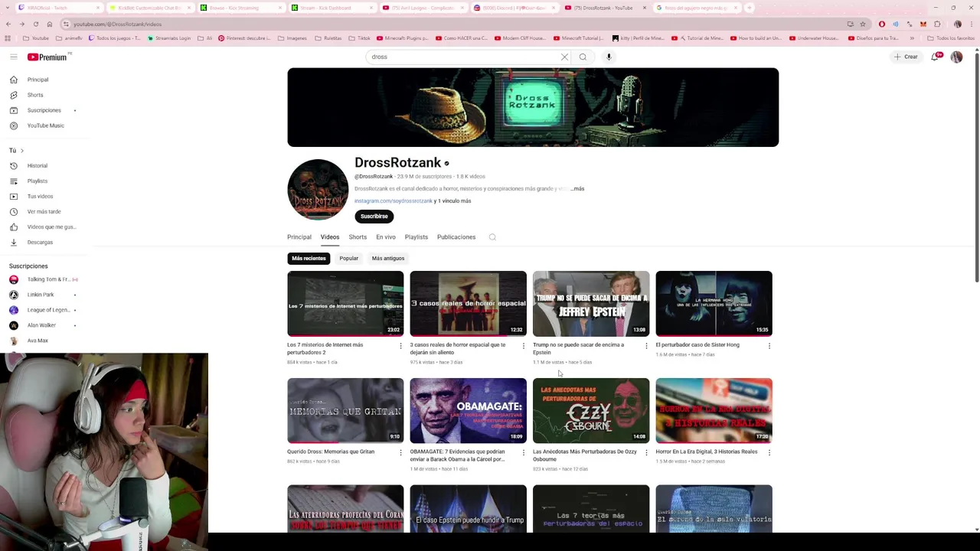Go to Principal in the sidebar
This screenshot has width=980, height=551.
pos(38,80)
